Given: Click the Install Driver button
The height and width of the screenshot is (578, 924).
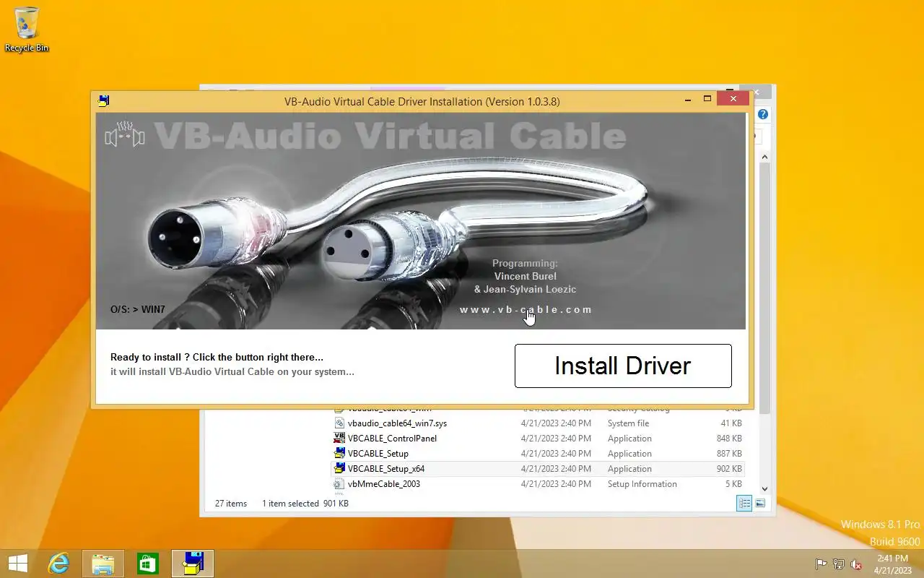Looking at the screenshot, I should (623, 366).
